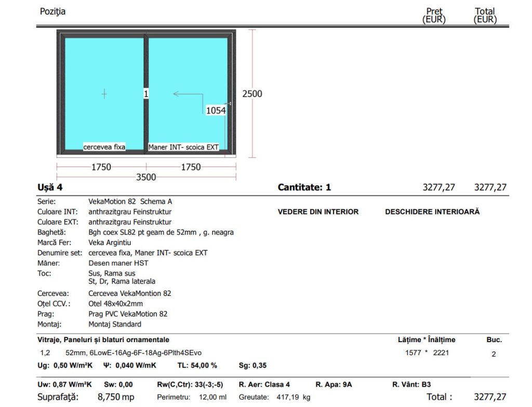532x407 pixels.
Task: Click 'VEDERE DIN INTERIOR' heading
Action: 318,212
